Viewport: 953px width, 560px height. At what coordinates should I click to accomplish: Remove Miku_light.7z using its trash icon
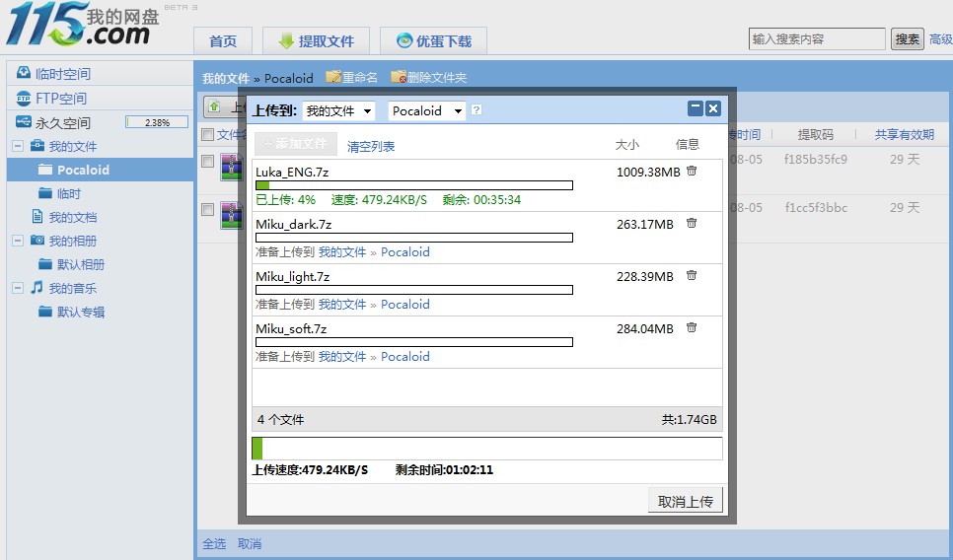(x=691, y=275)
